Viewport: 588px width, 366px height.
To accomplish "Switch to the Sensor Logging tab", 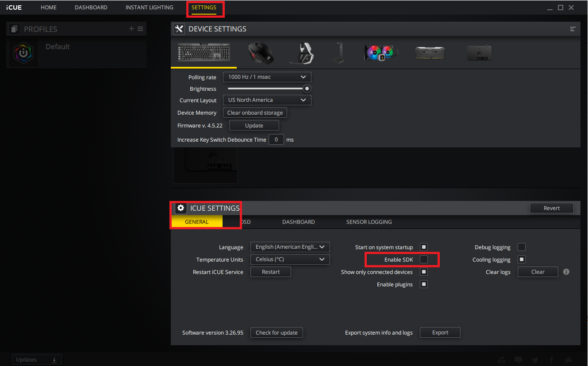I will coord(369,222).
